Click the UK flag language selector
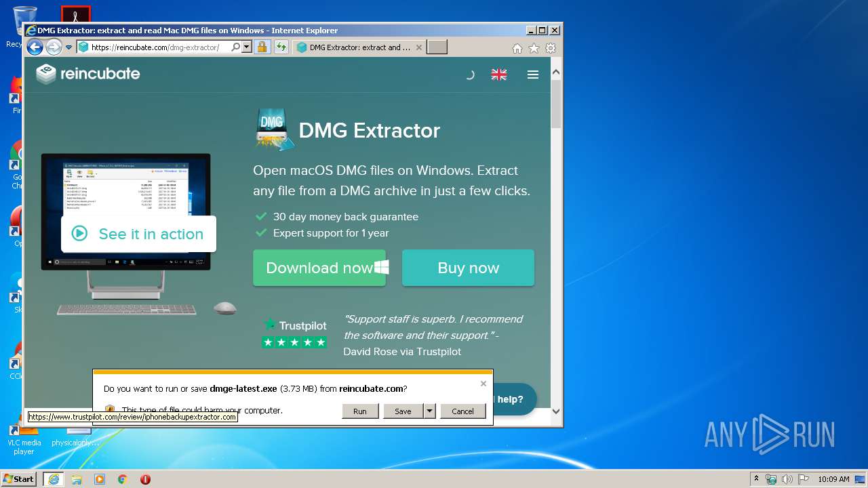Viewport: 868px width, 488px height. tap(499, 75)
